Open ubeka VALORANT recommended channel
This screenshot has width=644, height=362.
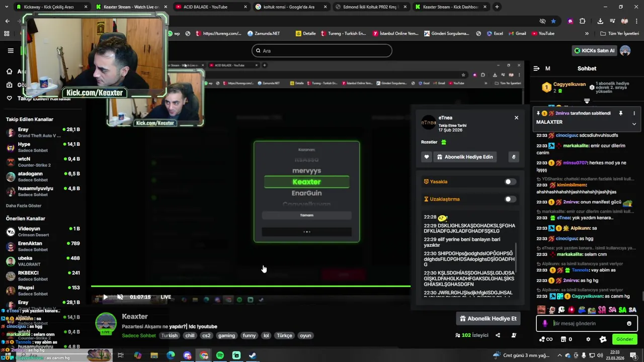click(43, 261)
